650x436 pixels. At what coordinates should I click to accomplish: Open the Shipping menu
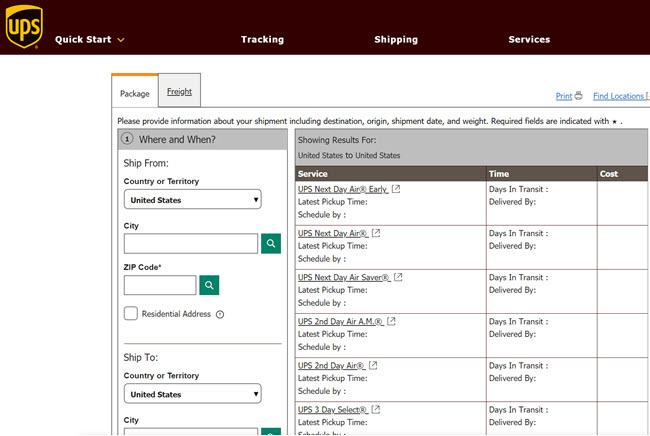click(x=396, y=39)
